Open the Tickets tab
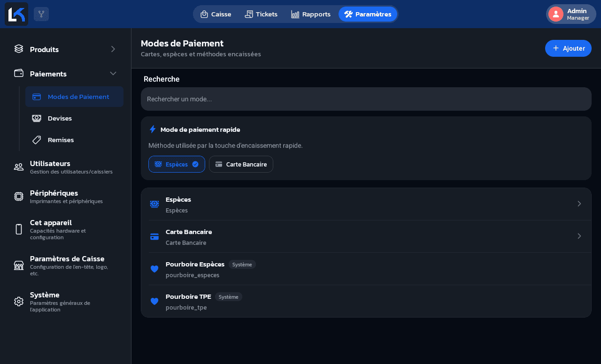The height and width of the screenshot is (364, 601). point(261,14)
